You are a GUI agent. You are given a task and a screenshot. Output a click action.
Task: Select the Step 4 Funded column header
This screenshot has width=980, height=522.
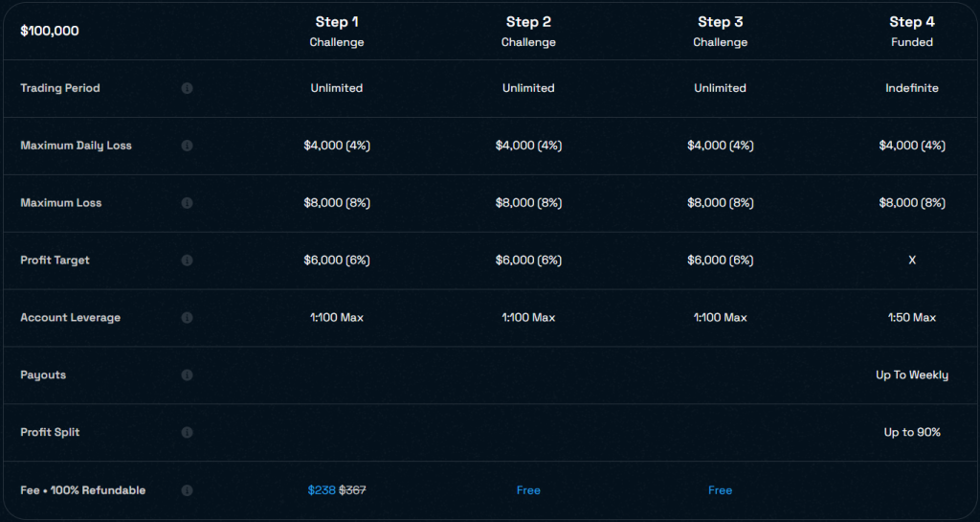(911, 31)
